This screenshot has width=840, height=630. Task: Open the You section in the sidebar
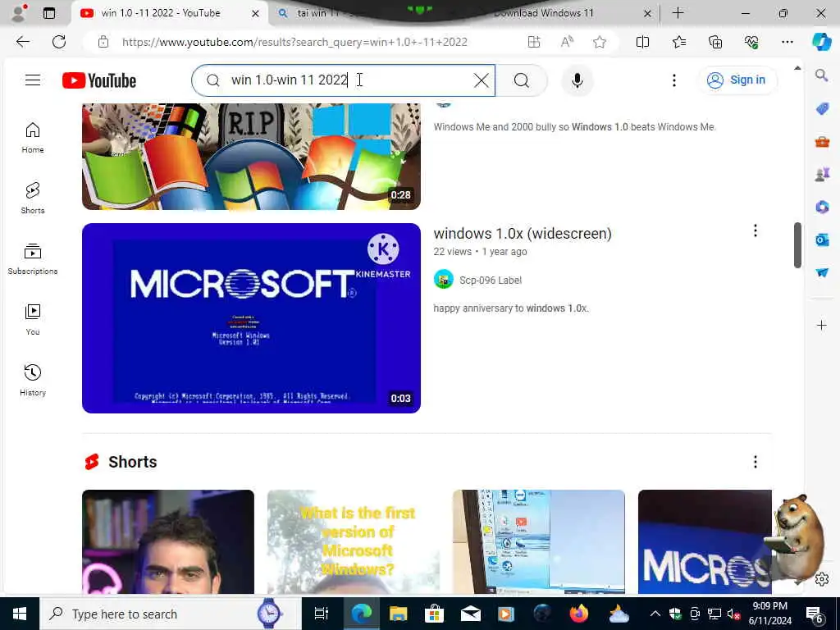(x=33, y=319)
